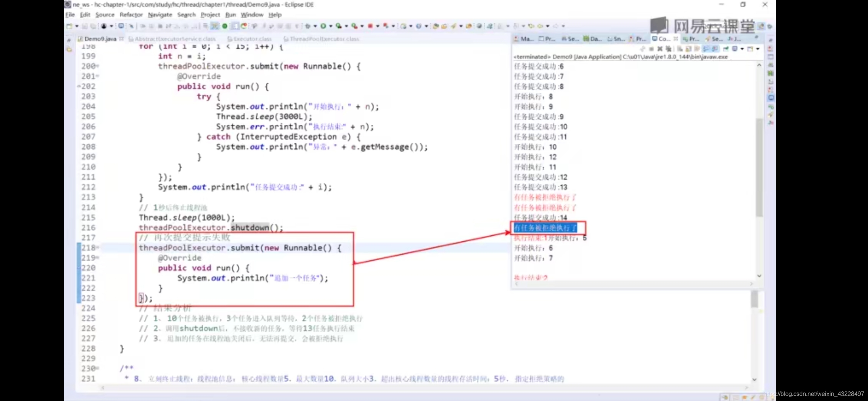Open the Project menu
868x401 pixels.
[210, 14]
